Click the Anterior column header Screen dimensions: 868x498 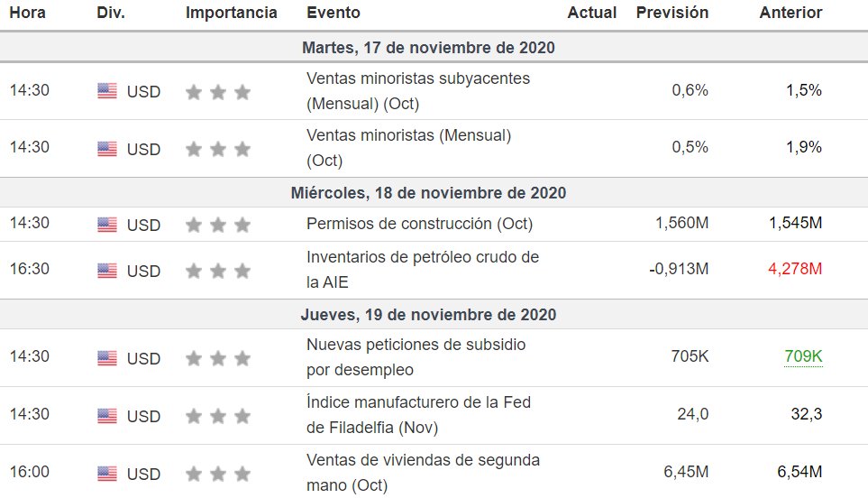point(790,13)
